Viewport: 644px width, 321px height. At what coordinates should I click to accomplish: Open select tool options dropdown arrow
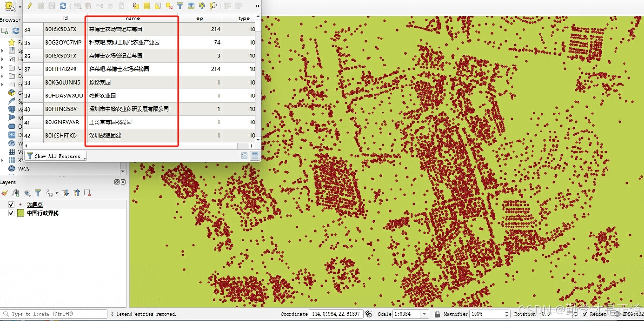(20, 7)
